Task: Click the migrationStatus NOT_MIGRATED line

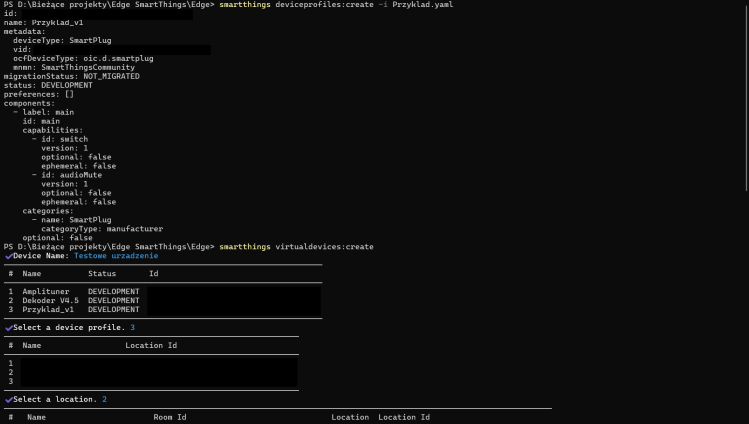Action: (x=71, y=76)
